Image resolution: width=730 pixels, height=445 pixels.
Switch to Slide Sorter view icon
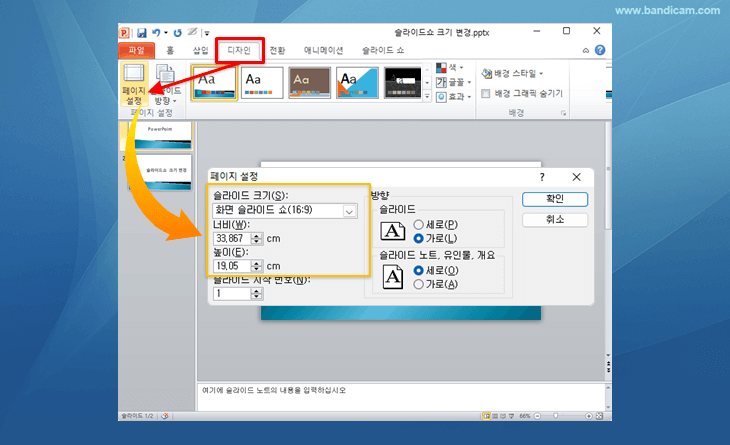[x=495, y=416]
